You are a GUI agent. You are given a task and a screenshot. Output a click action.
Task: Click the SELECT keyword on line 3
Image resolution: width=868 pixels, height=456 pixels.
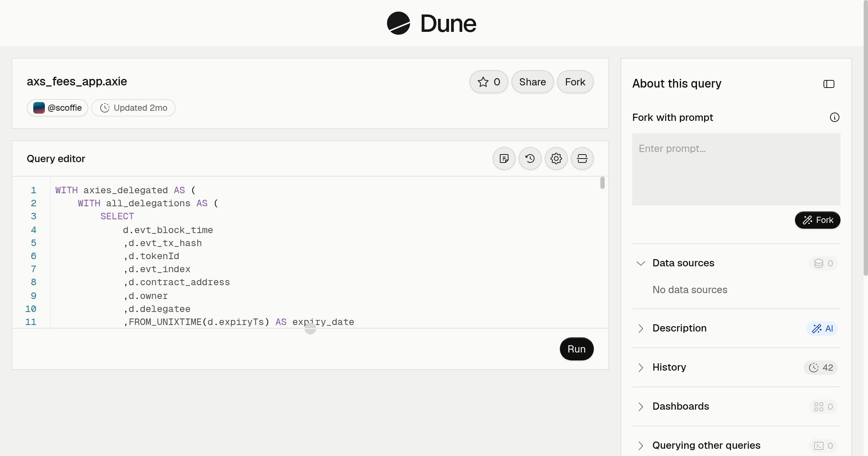117,216
